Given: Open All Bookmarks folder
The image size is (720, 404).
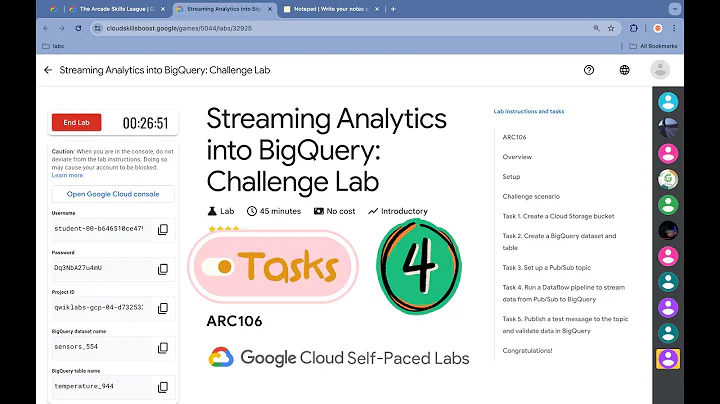Looking at the screenshot, I should (x=653, y=46).
